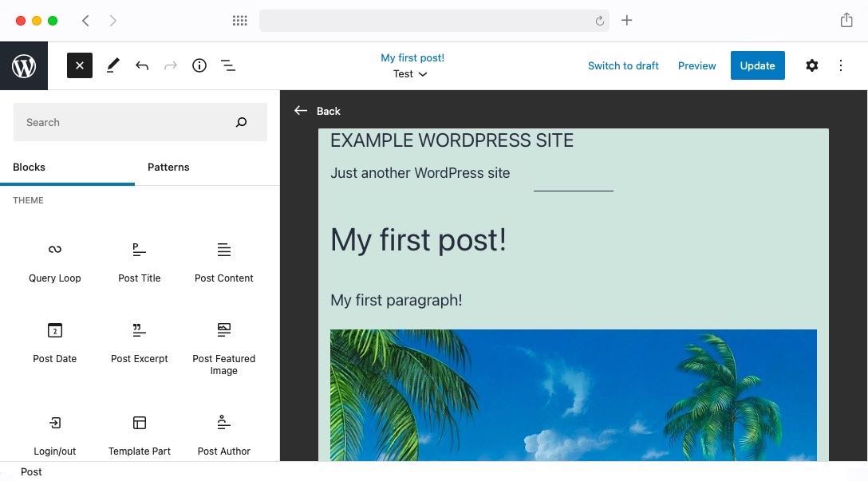868x481 pixels.
Task: Insert the Post Author block
Action: 223,432
